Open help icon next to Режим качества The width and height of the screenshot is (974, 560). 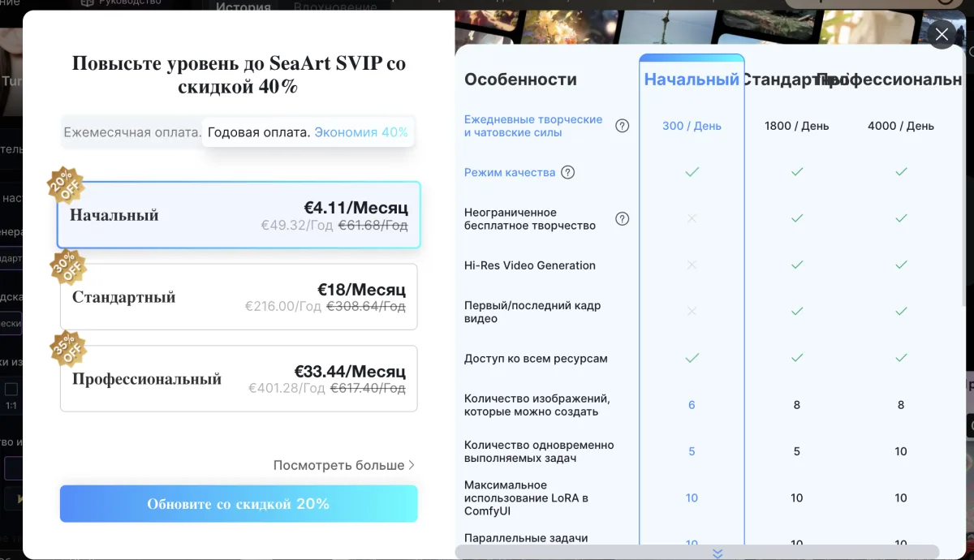(x=568, y=172)
